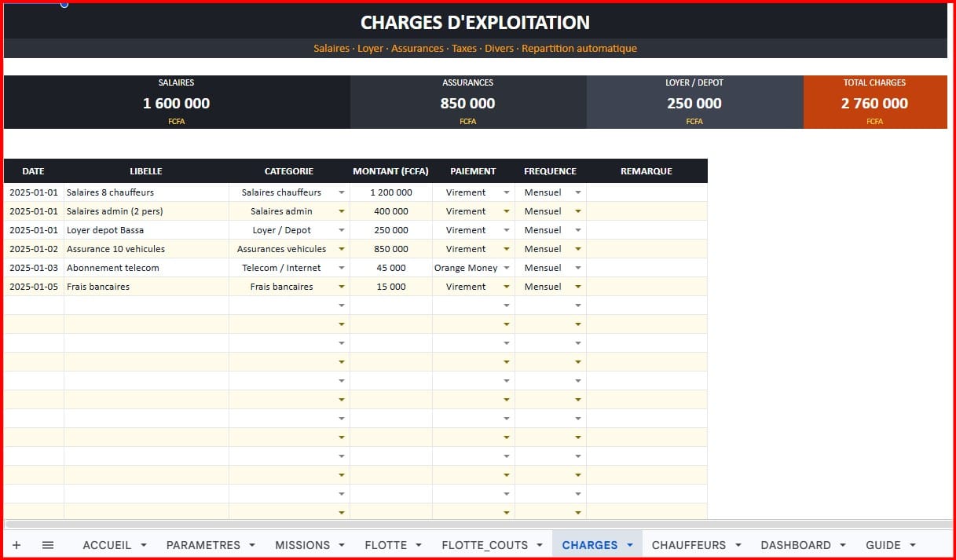Click the horizontal scrollbar above the tabs
956x560 pixels.
coord(478,524)
